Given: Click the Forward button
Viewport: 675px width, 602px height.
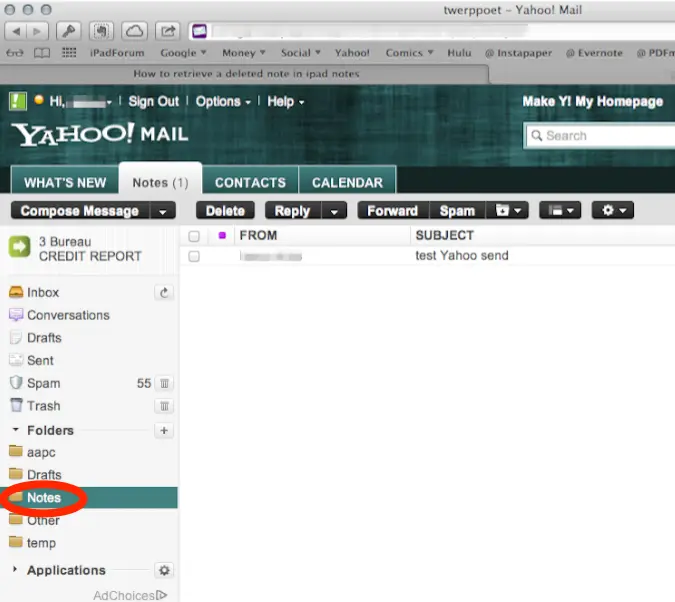Looking at the screenshot, I should click(x=392, y=211).
